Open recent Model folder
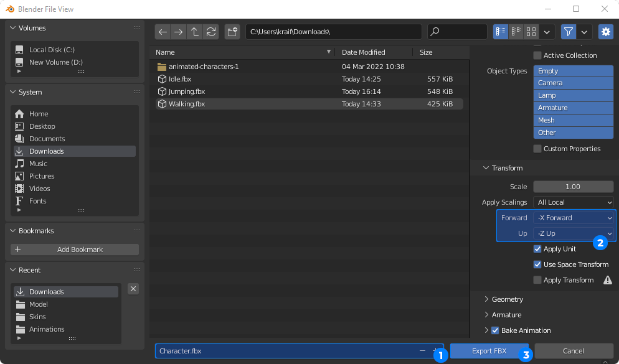This screenshot has width=619, height=364. [66, 304]
